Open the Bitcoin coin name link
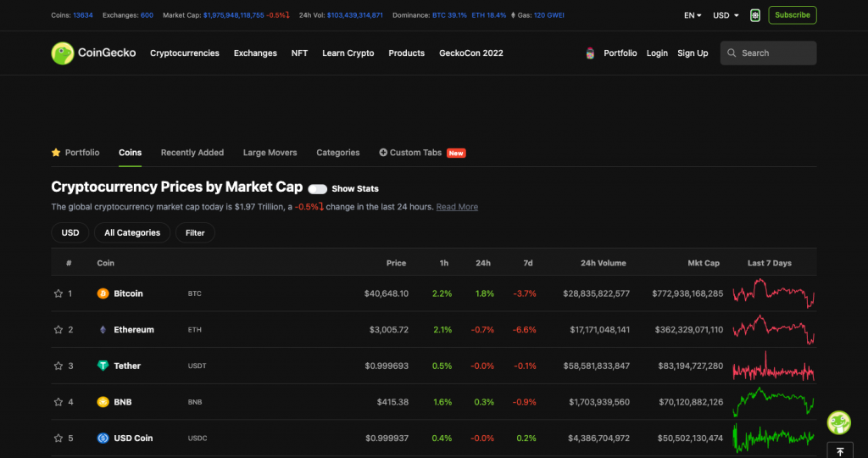 (x=129, y=293)
